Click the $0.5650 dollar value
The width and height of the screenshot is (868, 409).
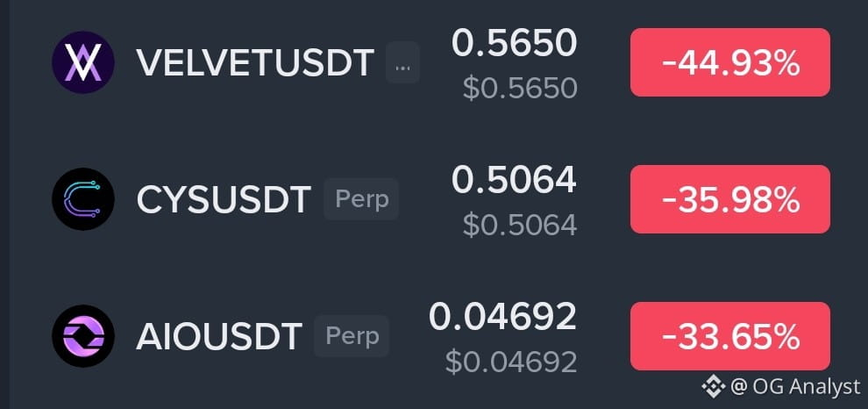tap(520, 88)
